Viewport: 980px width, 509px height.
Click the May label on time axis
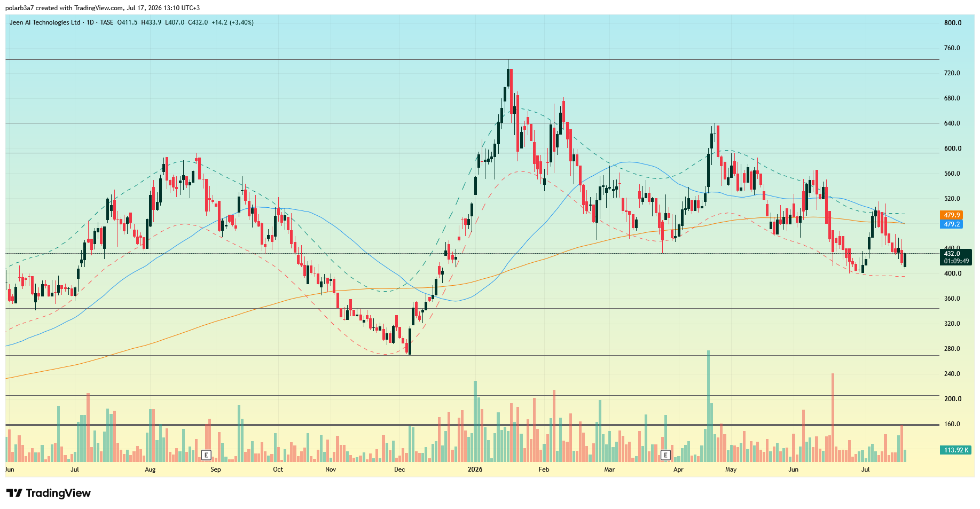(731, 469)
